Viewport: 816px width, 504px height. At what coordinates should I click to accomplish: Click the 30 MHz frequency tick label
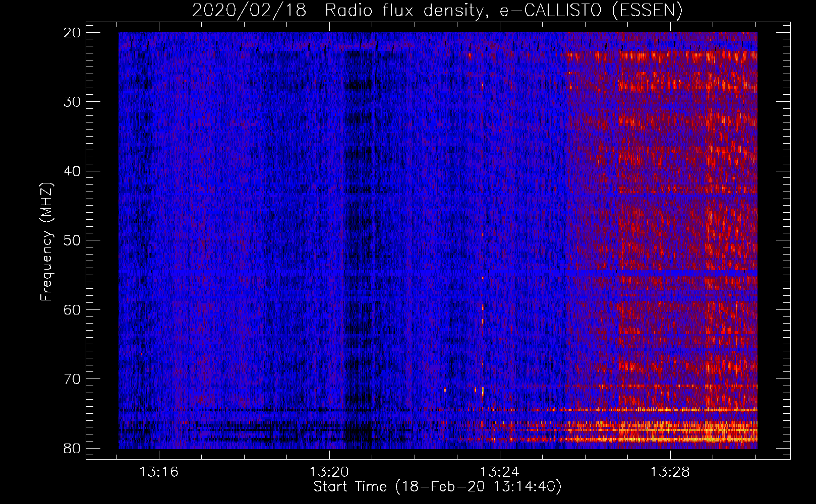(72, 102)
